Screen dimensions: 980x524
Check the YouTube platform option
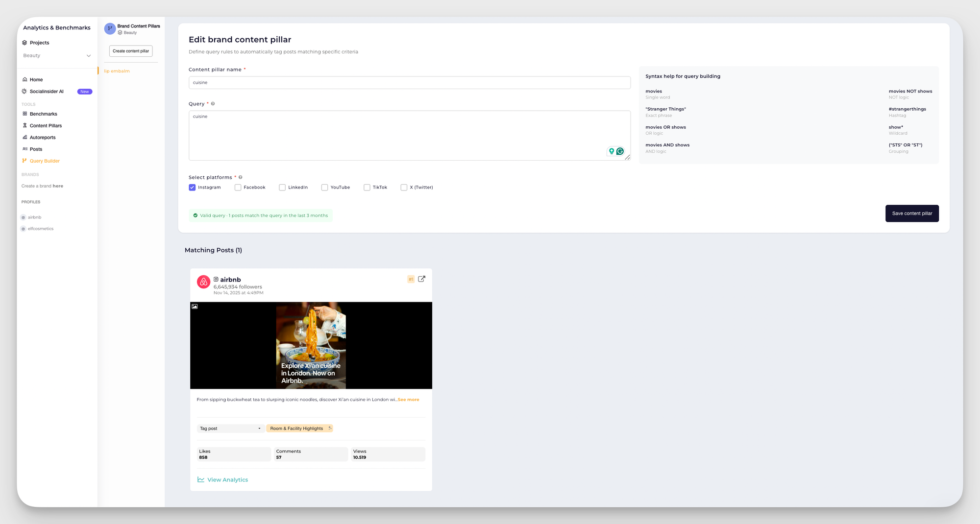[x=324, y=187]
